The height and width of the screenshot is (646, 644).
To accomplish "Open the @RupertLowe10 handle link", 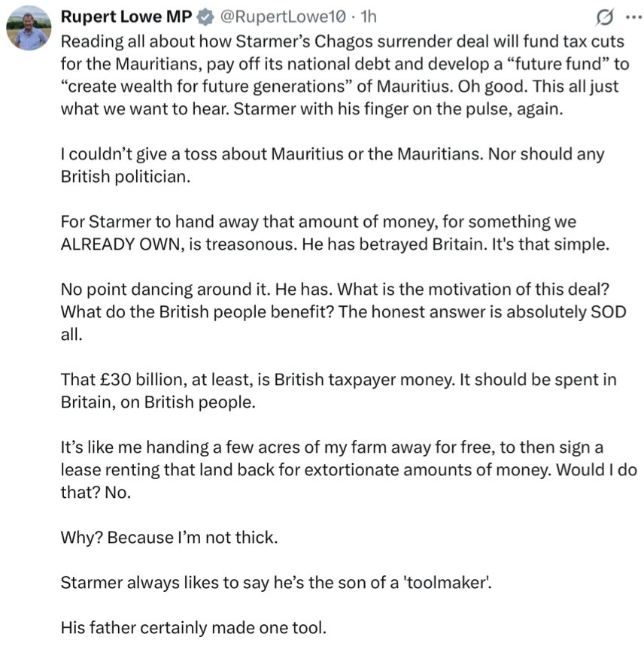I will [283, 17].
